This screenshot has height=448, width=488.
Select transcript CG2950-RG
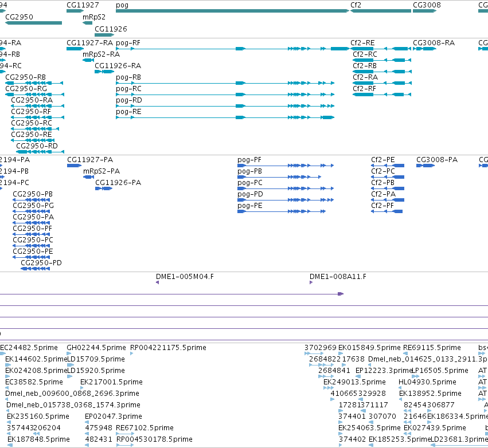click(x=34, y=95)
